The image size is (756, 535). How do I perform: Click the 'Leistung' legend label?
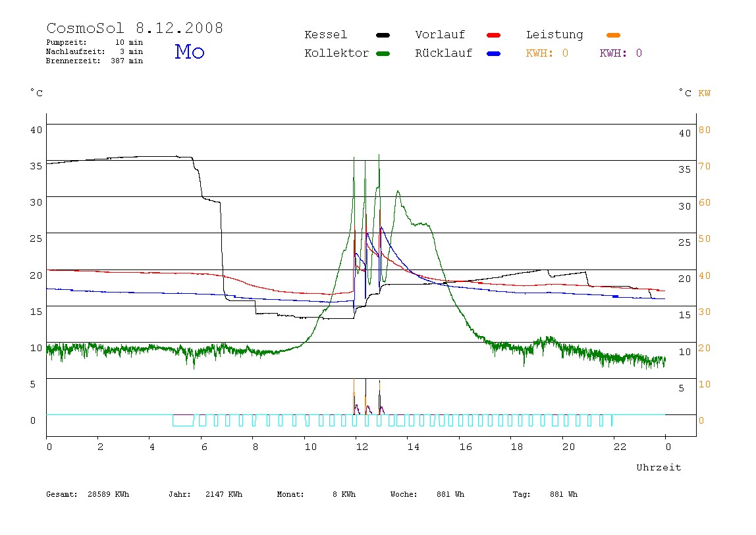(x=554, y=35)
